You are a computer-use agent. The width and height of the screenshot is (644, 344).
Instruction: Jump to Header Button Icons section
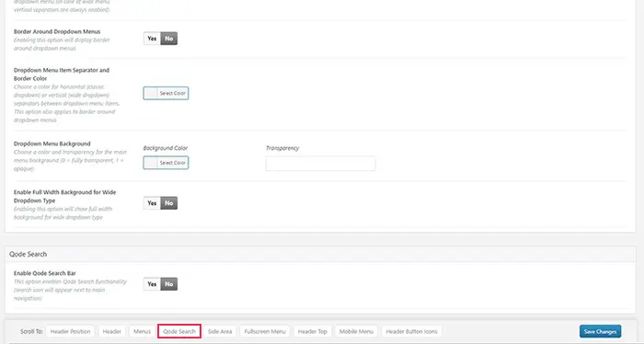click(411, 331)
